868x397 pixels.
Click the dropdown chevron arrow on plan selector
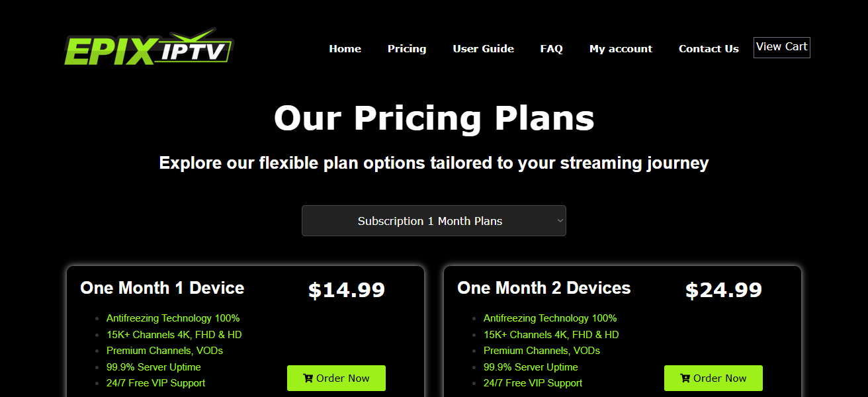click(x=560, y=221)
